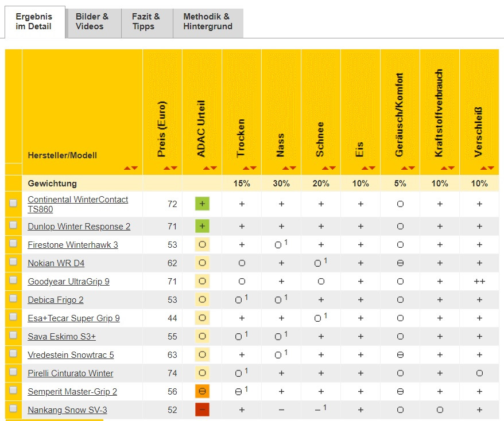
Task: Sort Verschleiß column ascending arrow
Action: [484, 168]
